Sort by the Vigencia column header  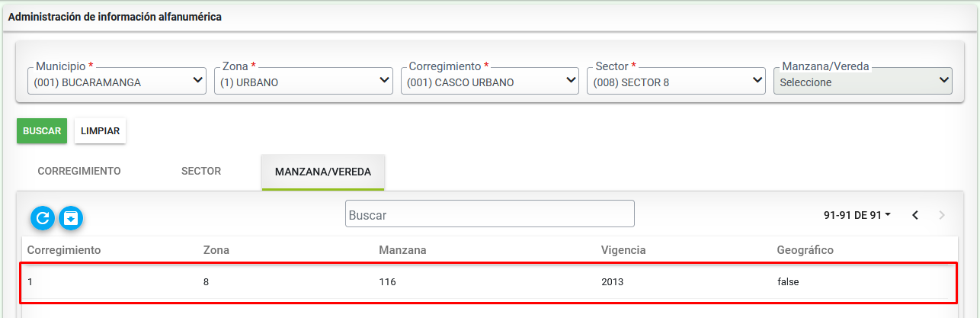(623, 250)
